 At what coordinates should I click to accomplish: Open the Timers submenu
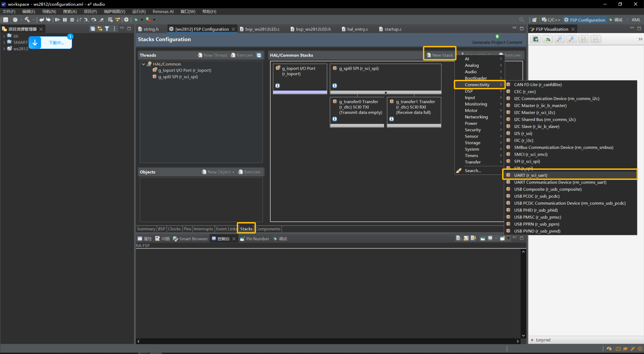point(480,156)
